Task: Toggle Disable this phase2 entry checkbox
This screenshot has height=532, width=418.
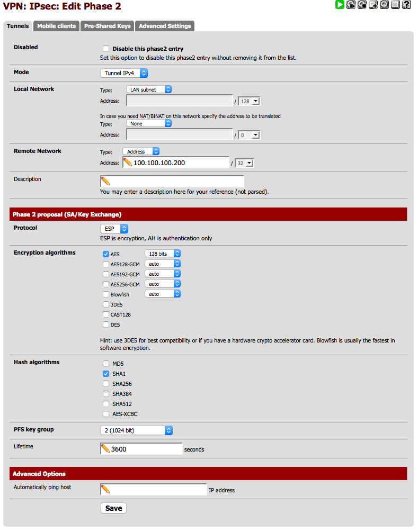Action: coord(106,49)
